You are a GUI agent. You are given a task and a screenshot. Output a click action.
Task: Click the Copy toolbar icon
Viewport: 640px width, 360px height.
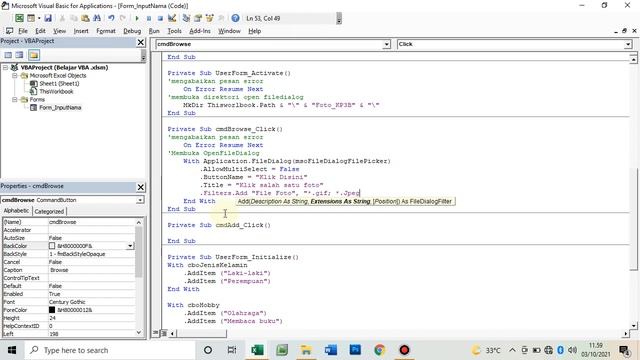[x=74, y=18]
